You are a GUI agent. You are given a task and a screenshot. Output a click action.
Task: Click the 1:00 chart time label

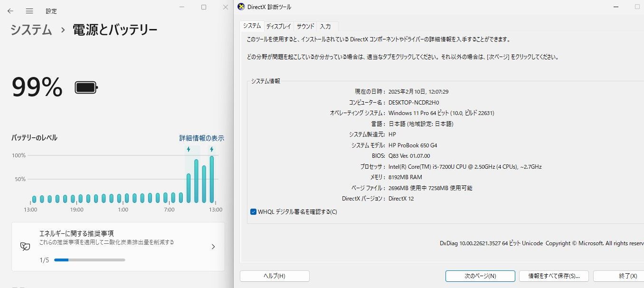coord(123,210)
